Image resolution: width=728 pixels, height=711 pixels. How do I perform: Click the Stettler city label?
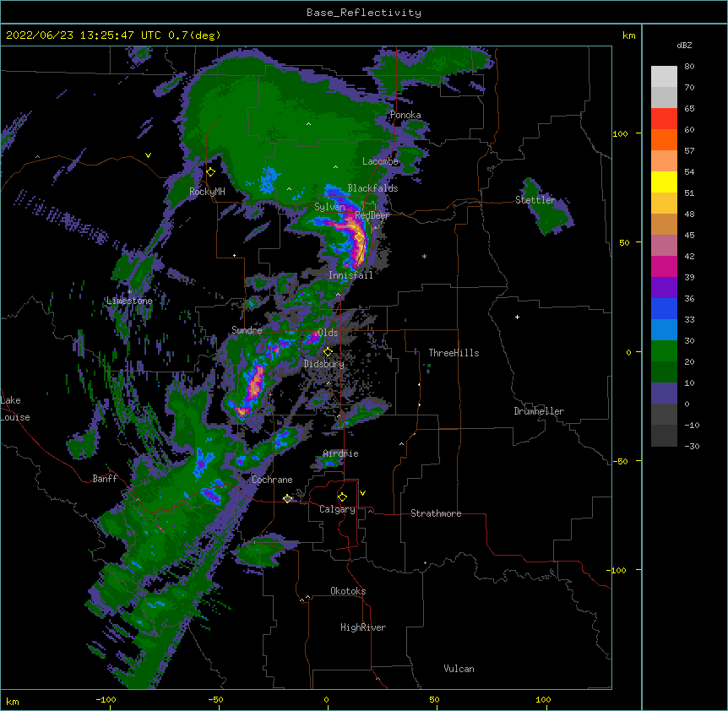coord(535,200)
